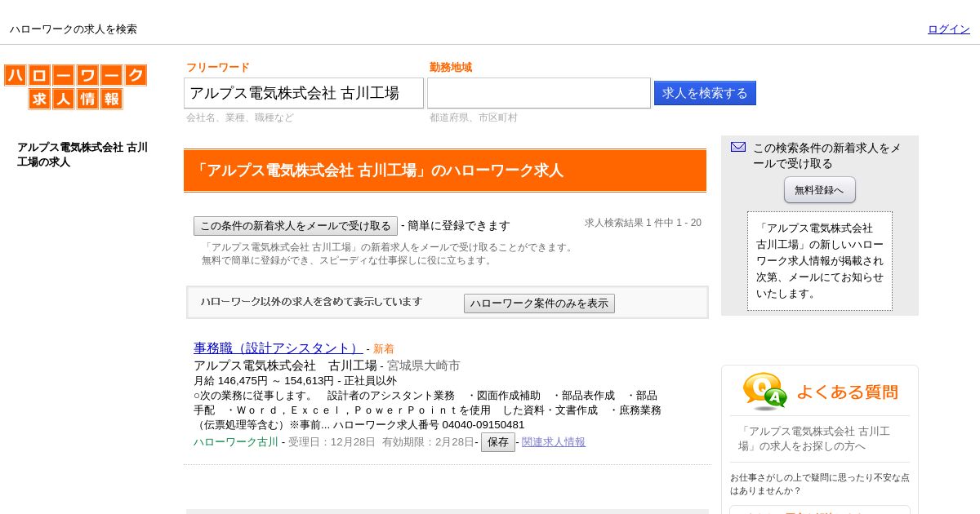Screen dimensions: 980x514
Task: Click salary text 月給 146,475円 ～ 154,613円
Action: click(264, 381)
